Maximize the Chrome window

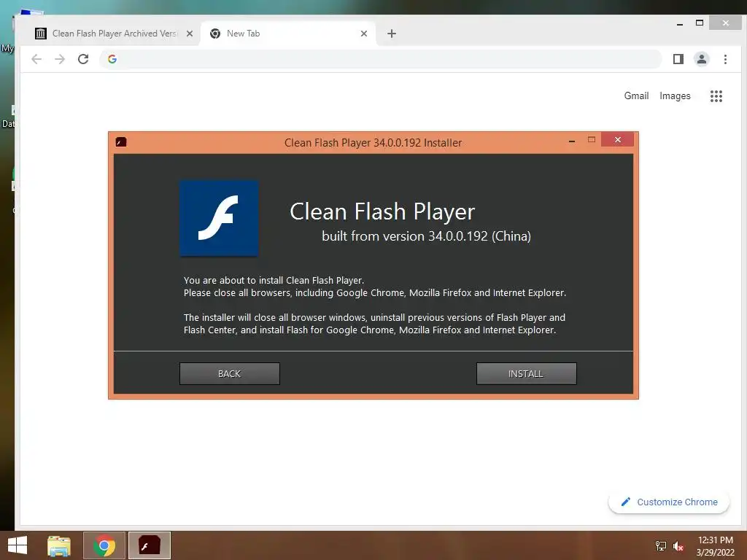tap(700, 23)
